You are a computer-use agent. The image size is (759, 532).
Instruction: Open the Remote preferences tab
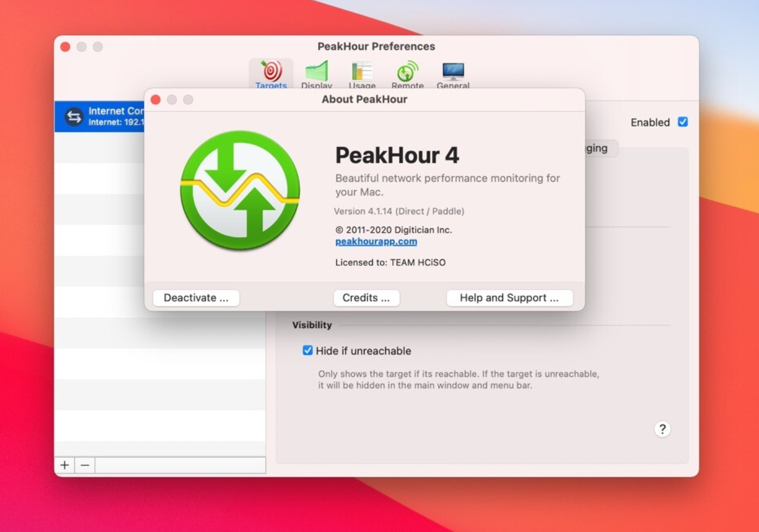coord(407,74)
